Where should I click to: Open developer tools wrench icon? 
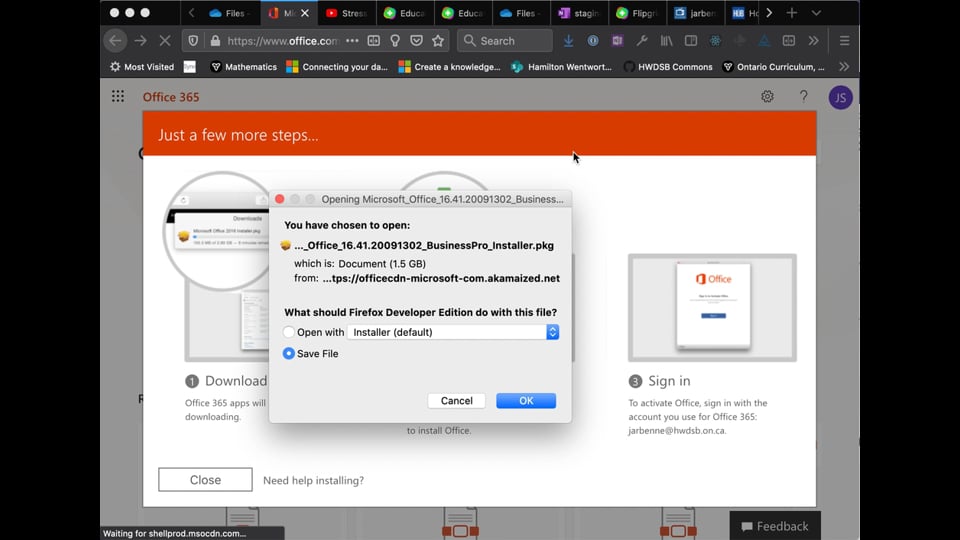click(642, 41)
